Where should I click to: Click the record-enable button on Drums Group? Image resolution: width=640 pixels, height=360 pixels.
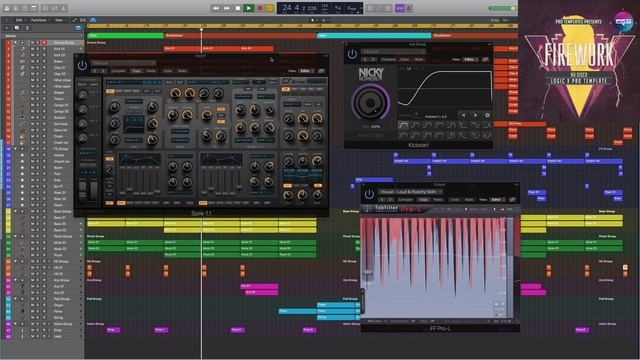[44, 42]
